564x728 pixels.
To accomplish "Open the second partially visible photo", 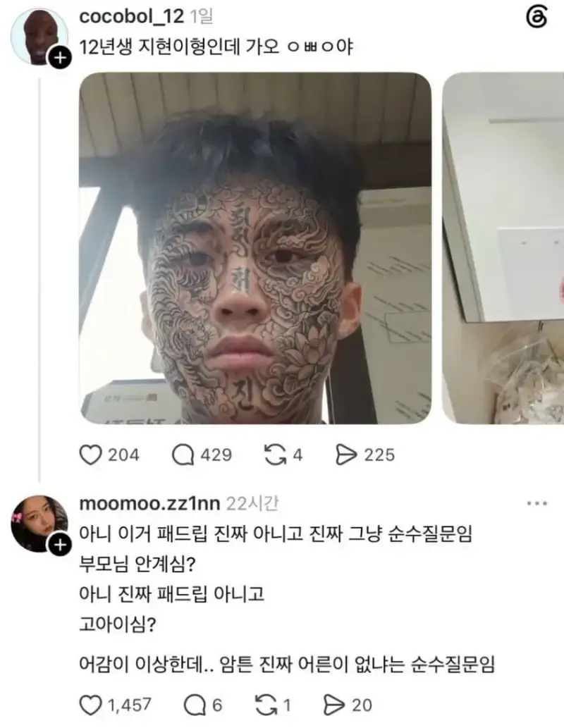I will coord(503,248).
